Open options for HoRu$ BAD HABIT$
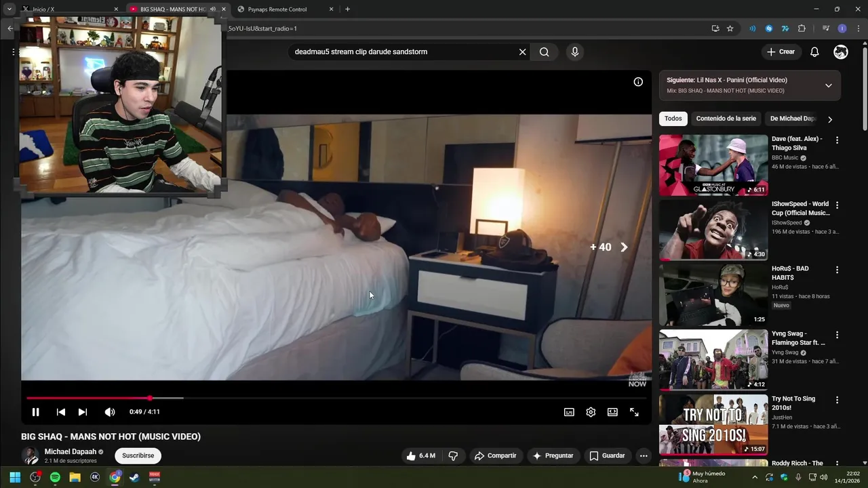Image resolution: width=868 pixels, height=488 pixels. 837,270
